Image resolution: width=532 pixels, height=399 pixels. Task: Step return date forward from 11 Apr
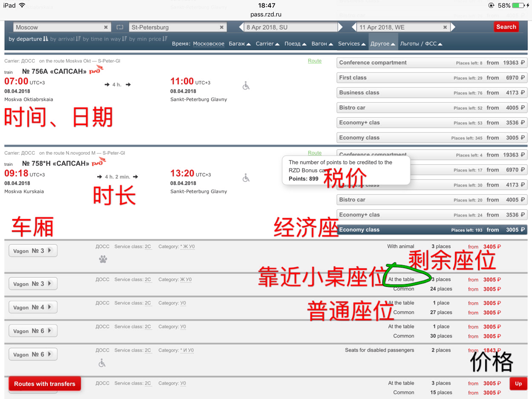tap(453, 27)
